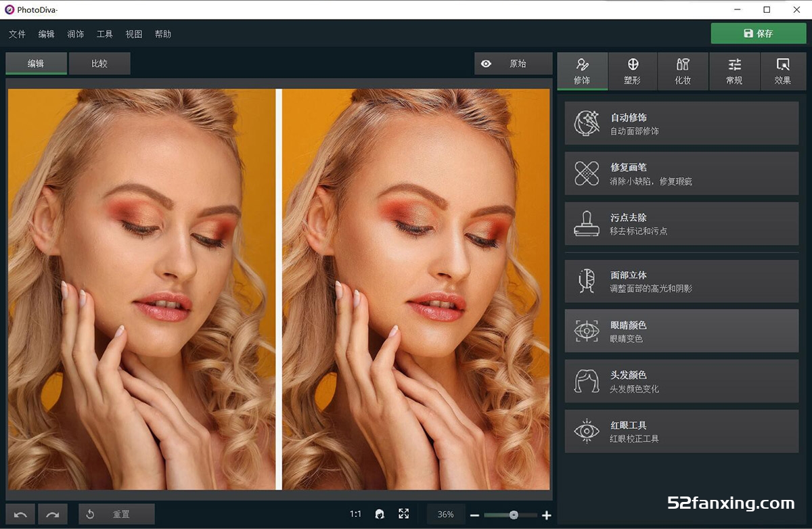Image resolution: width=812 pixels, height=529 pixels.
Task: Click the zoom out minus icon
Action: point(474,515)
